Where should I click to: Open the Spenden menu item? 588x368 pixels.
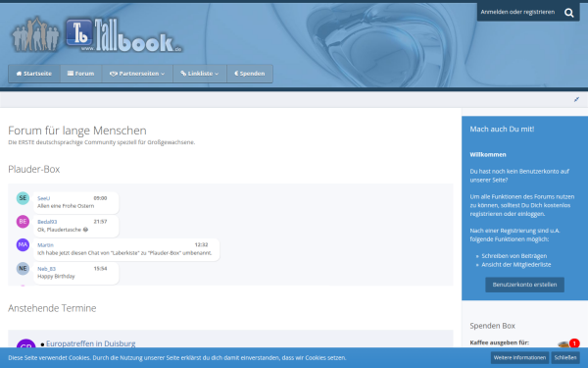(x=250, y=74)
